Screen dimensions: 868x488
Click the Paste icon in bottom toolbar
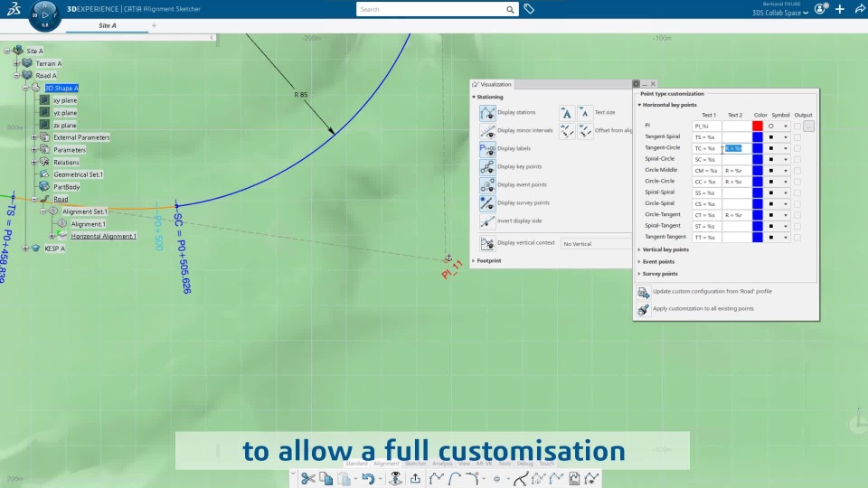click(344, 479)
